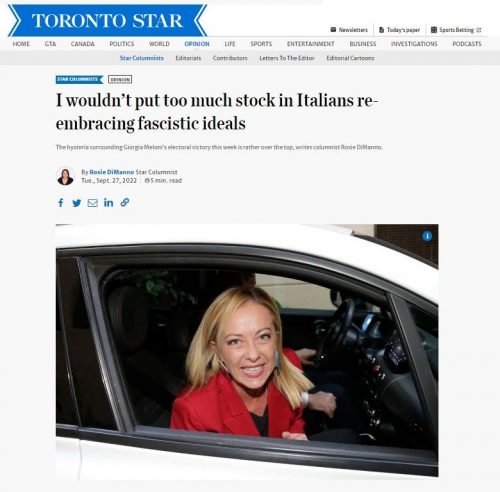This screenshot has width=500, height=492.
Task: Open Investigations section in navigation
Action: click(414, 44)
